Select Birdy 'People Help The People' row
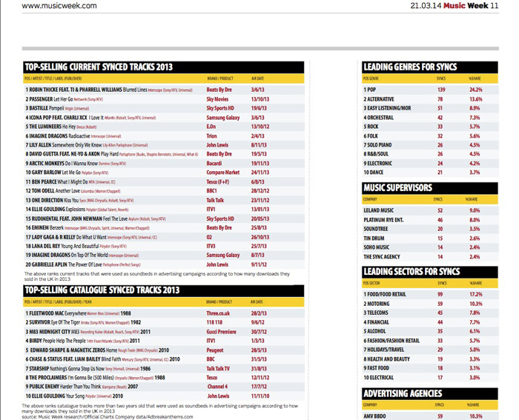This screenshot has height=420, width=519. (x=164, y=341)
